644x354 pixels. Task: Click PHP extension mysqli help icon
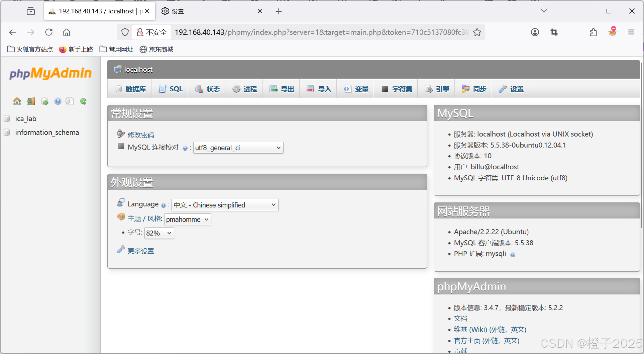pyautogui.click(x=513, y=255)
